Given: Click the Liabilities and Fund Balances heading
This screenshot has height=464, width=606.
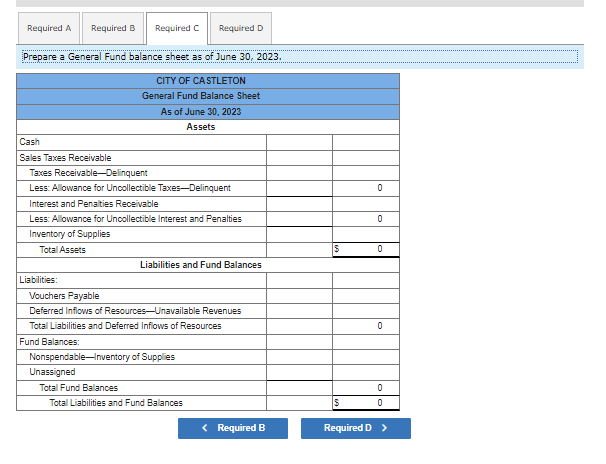Looking at the screenshot, I should (x=201, y=265).
